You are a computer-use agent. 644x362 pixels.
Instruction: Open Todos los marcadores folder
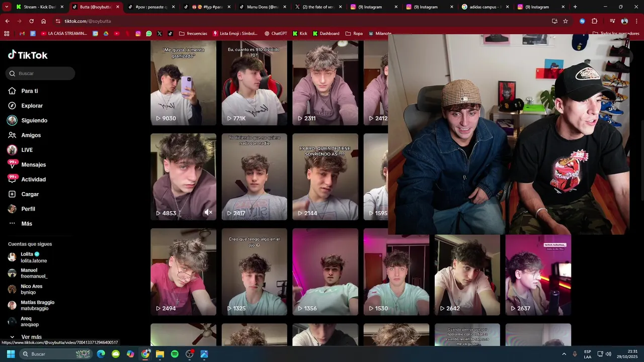[616, 34]
